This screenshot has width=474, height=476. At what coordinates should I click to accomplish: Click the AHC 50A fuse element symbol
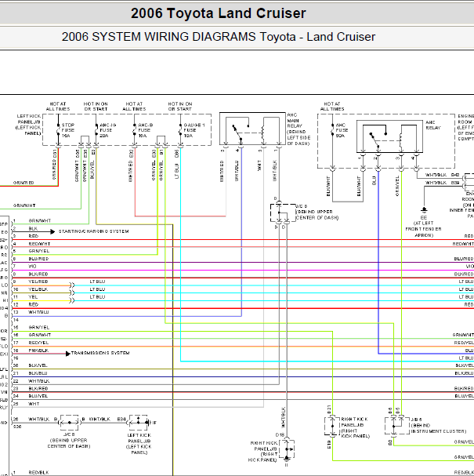[x=333, y=131]
